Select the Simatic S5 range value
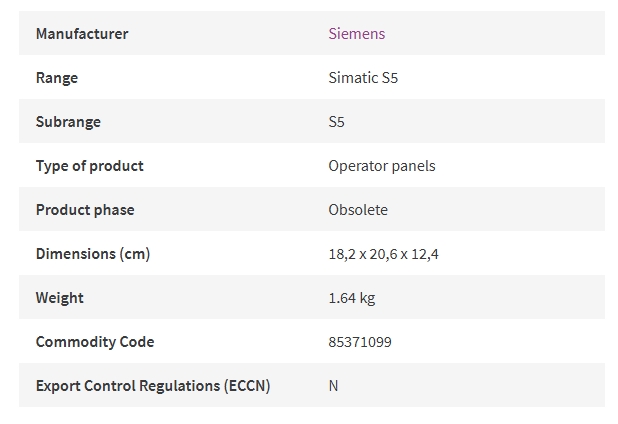 point(363,78)
